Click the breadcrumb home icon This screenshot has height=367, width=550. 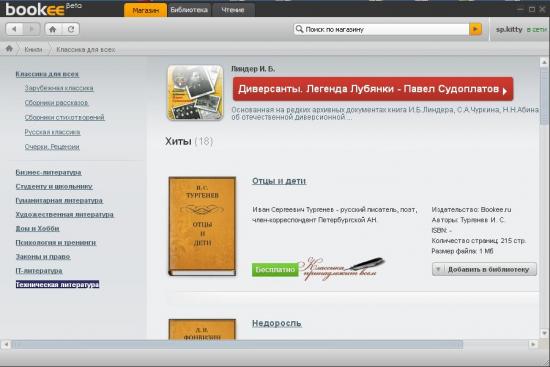[x=9, y=49]
